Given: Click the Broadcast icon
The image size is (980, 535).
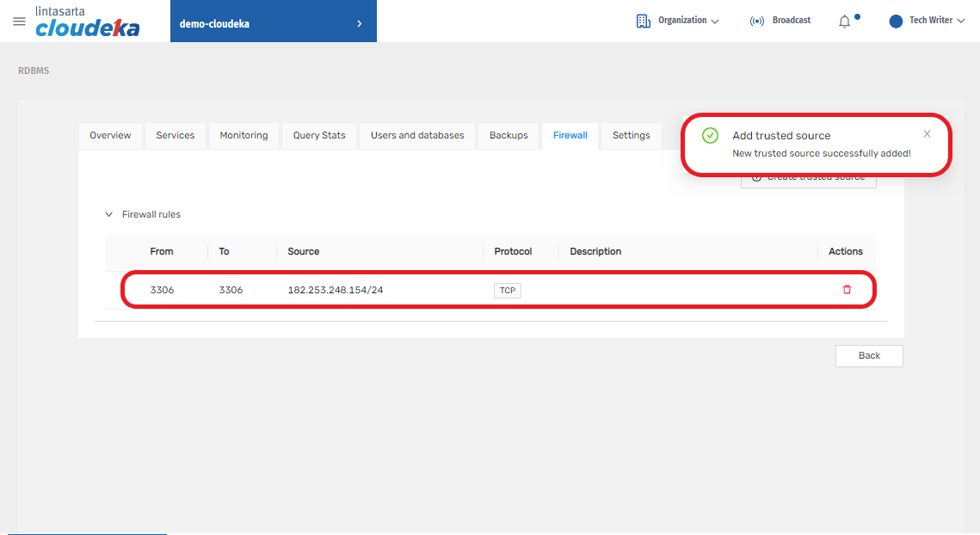Looking at the screenshot, I should (757, 22).
